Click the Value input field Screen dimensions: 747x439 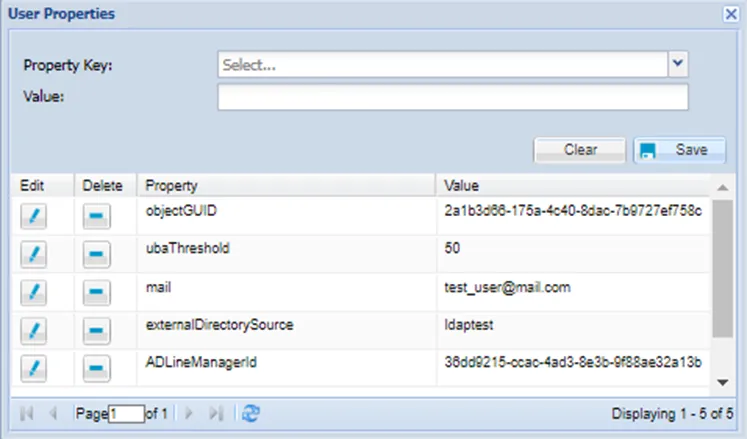(453, 97)
